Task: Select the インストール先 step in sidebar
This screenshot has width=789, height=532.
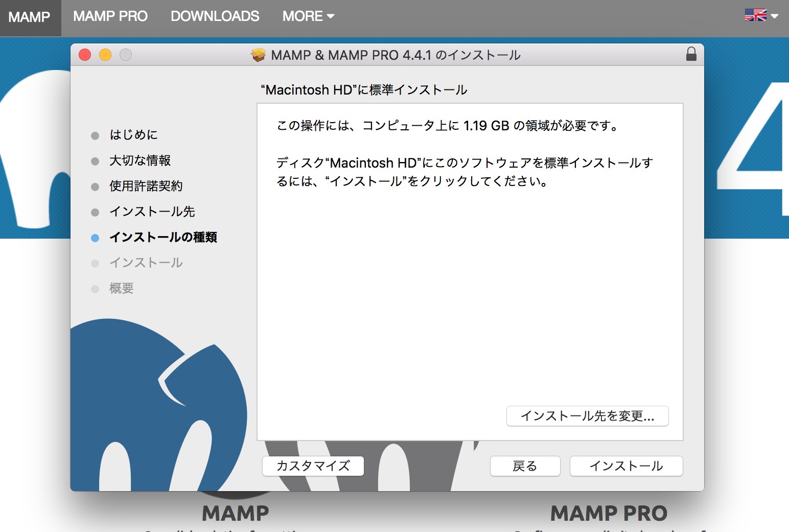Action: pyautogui.click(x=152, y=212)
